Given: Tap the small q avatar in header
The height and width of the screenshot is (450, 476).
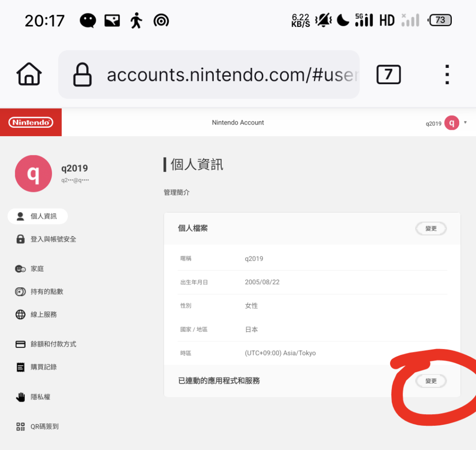Looking at the screenshot, I should [x=452, y=123].
